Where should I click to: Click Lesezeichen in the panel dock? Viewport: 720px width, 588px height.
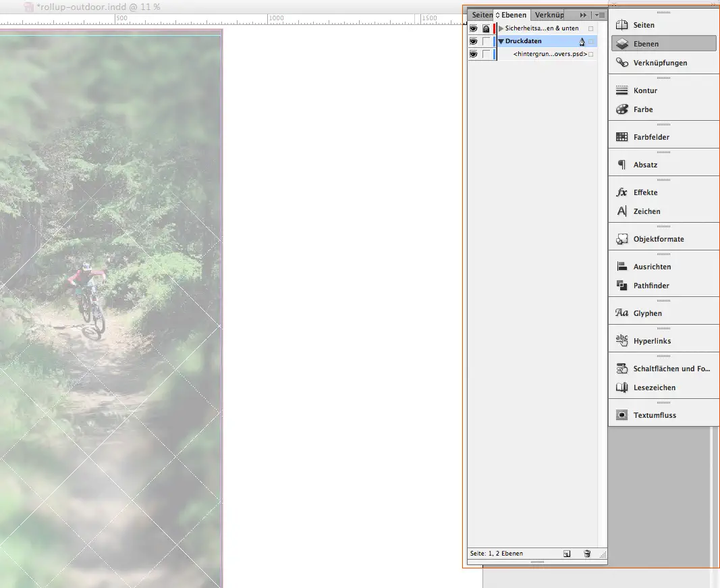pos(654,387)
